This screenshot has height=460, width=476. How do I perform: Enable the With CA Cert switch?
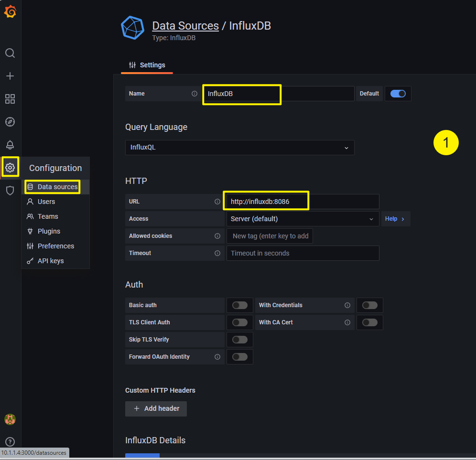click(x=370, y=322)
